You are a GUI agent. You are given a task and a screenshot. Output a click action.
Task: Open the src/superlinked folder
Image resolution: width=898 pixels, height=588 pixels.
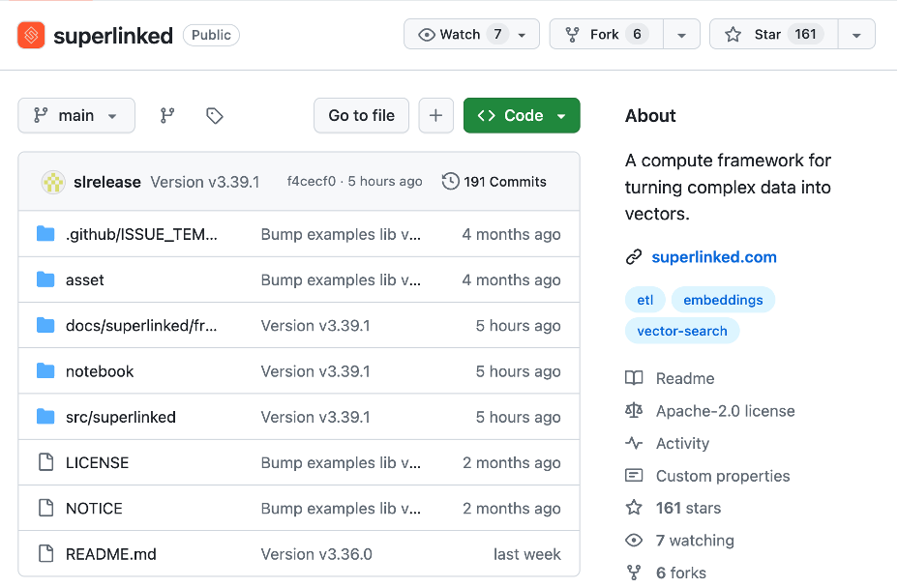coord(120,417)
